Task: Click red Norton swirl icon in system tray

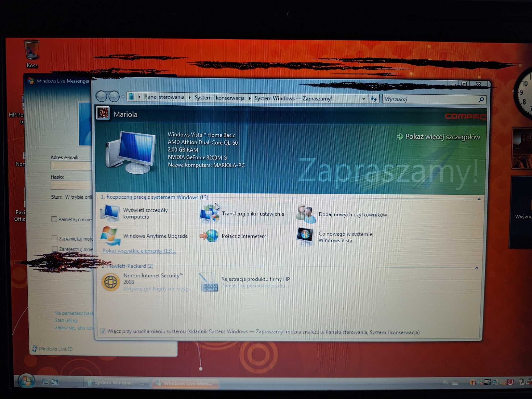Action: pyautogui.click(x=510, y=382)
